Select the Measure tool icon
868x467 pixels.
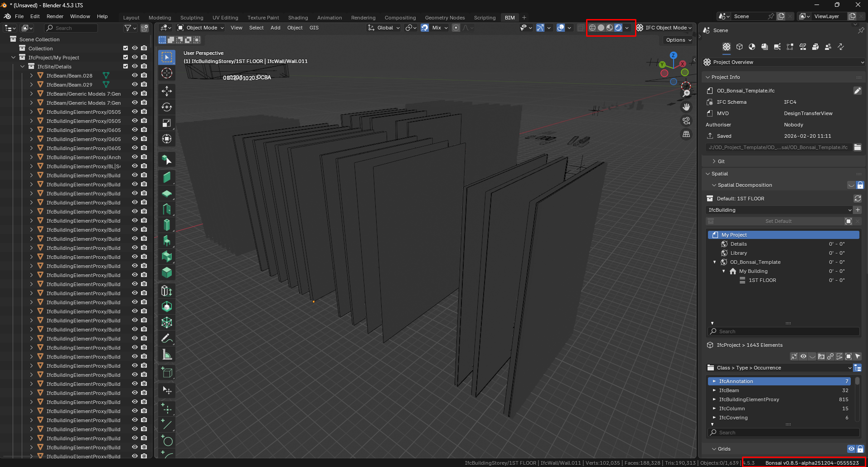pyautogui.click(x=167, y=355)
